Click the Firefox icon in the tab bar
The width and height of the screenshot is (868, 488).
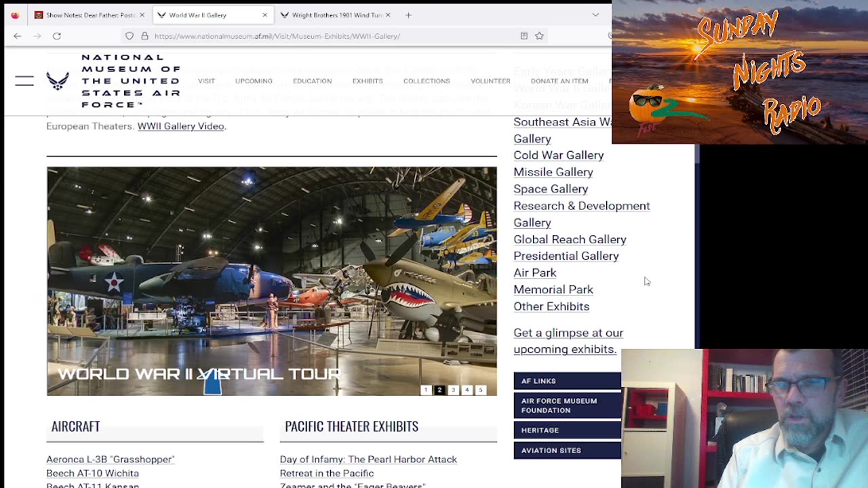pyautogui.click(x=15, y=15)
